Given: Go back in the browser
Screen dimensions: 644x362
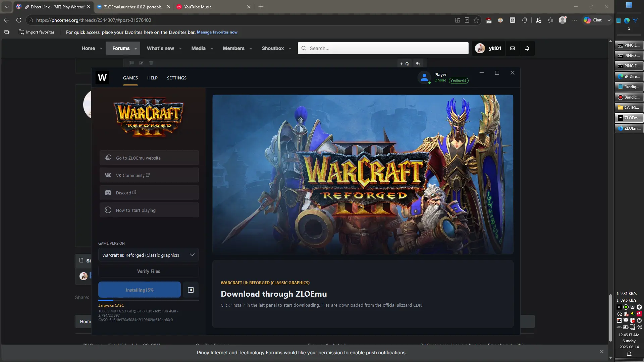Looking at the screenshot, I should [x=7, y=20].
